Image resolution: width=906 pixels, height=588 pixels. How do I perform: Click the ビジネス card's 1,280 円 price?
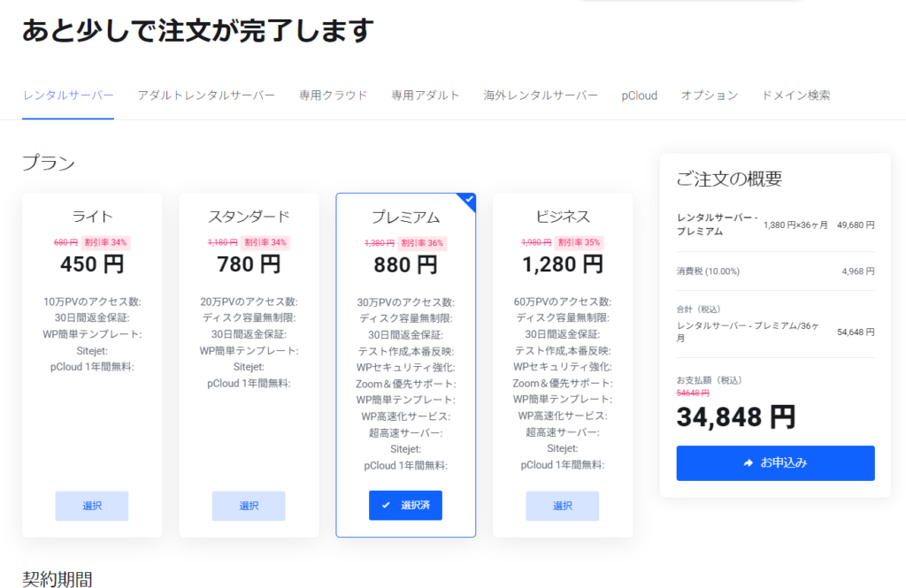[x=563, y=263]
